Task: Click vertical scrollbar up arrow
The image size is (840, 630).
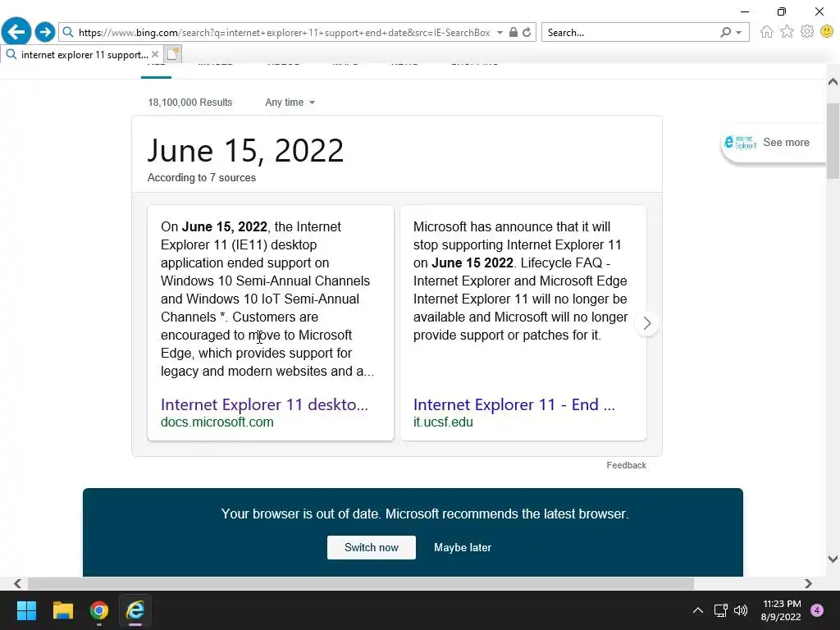Action: [x=833, y=82]
